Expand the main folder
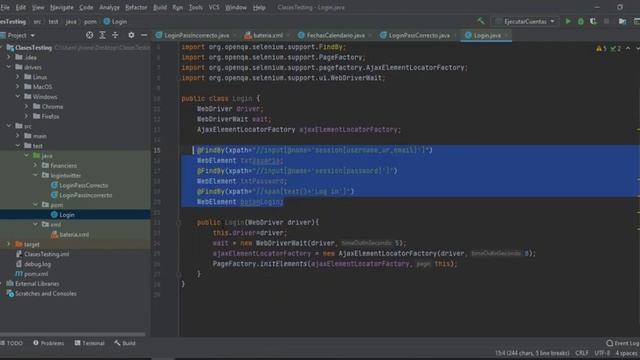Screen dimensions: 640x360 tap(18, 136)
